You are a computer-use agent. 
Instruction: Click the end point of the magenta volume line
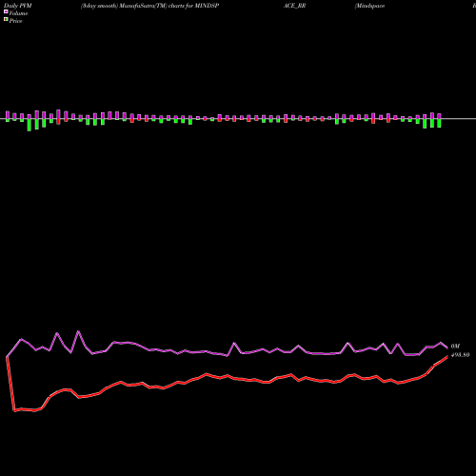pyautogui.click(x=447, y=347)
